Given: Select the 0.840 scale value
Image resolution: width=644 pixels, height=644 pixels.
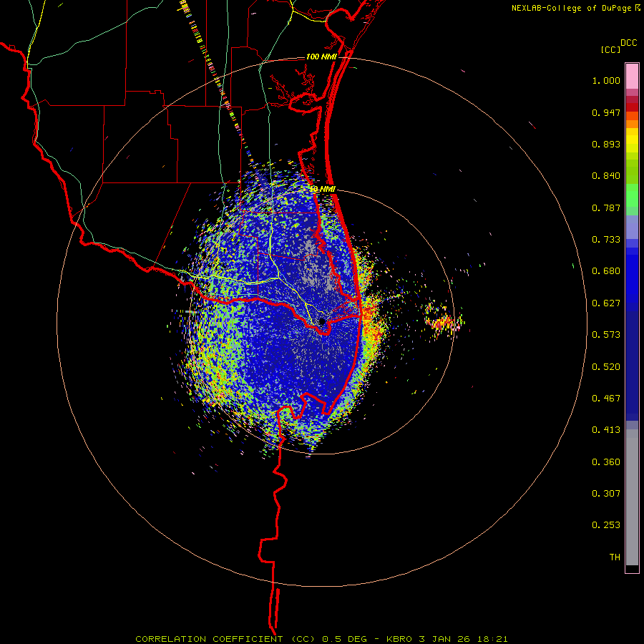Looking at the screenshot, I should (x=606, y=176).
